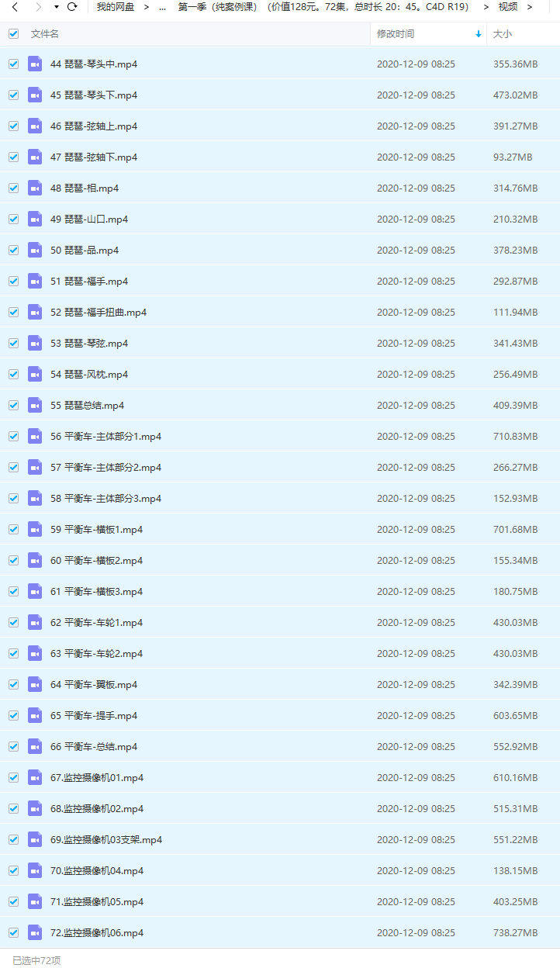Sort by the 文件名 column header
The height and width of the screenshot is (968, 560).
click(45, 34)
